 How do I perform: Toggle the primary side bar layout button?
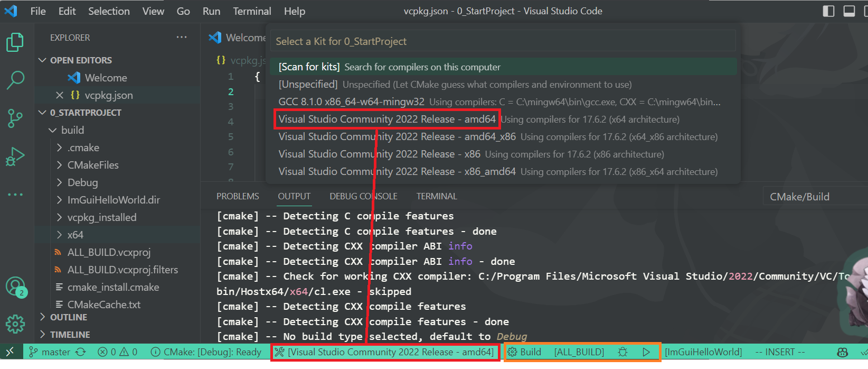pyautogui.click(x=828, y=11)
